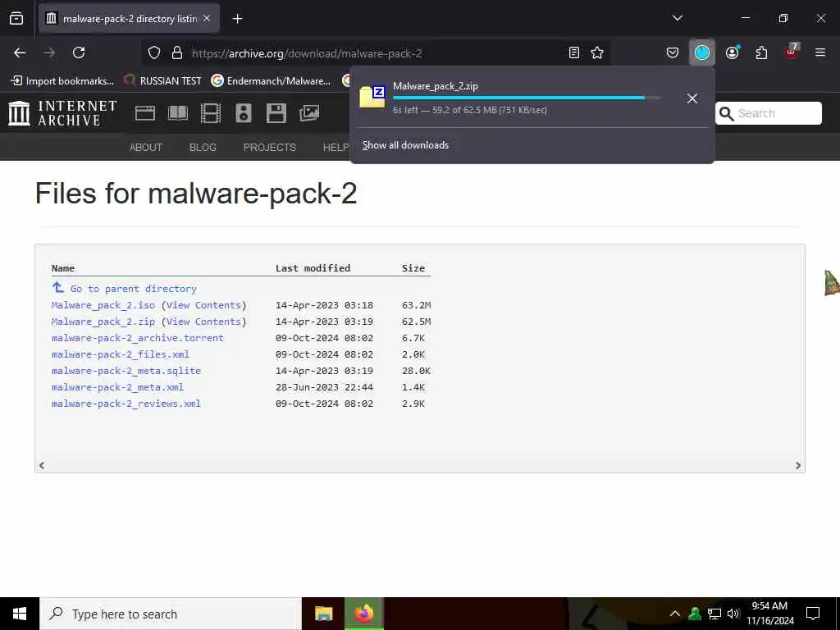840x630 pixels.
Task: Click the listing scrollbar left arrow
Action: [42, 466]
